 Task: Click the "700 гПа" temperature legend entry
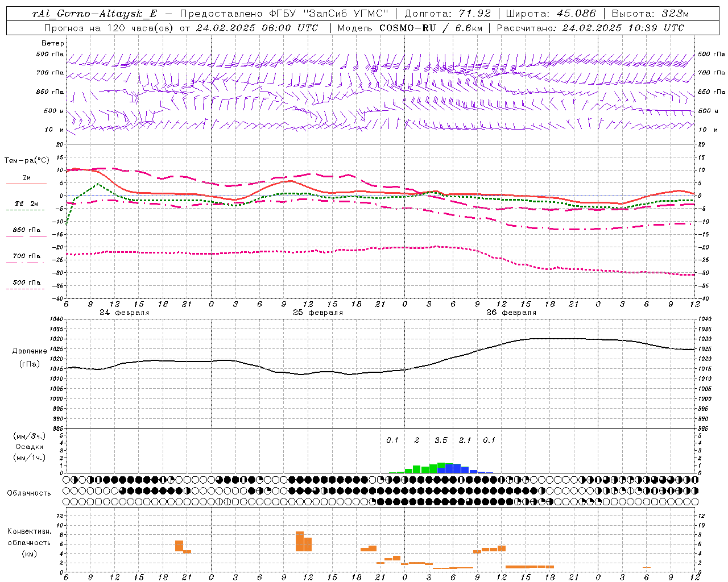point(27,256)
